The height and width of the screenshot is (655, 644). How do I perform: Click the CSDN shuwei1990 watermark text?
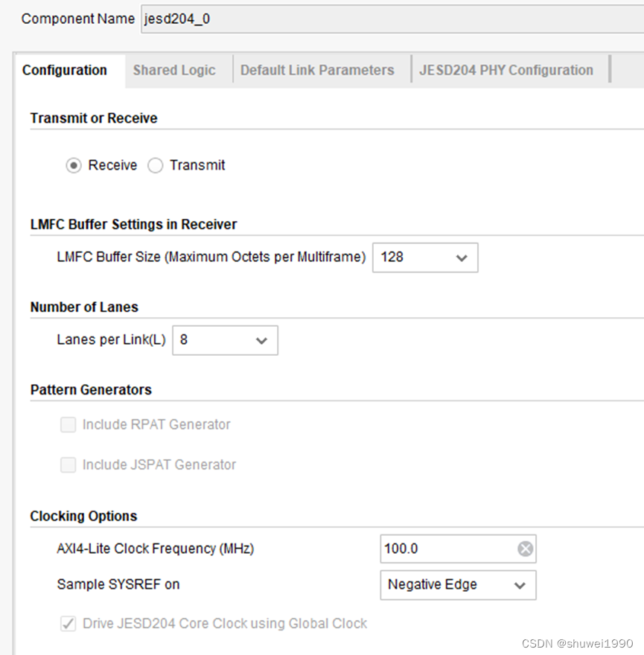(577, 641)
